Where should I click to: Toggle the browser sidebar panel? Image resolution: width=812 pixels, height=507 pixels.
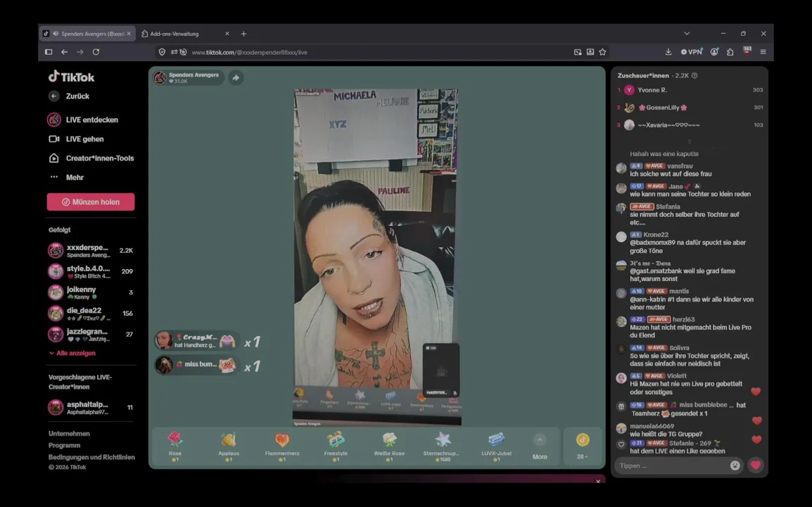(x=49, y=52)
